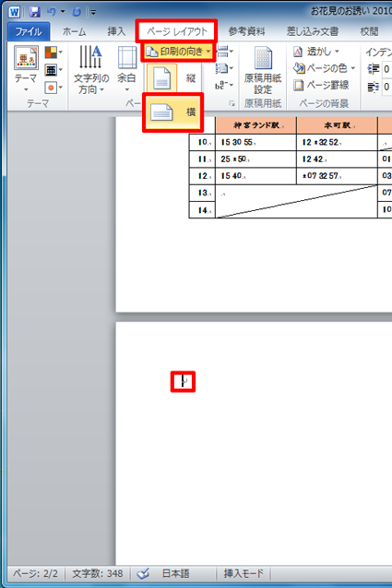Image resolution: width=392 pixels, height=588 pixels.
Task: Click the theme fonts icon
Action: (x=53, y=70)
